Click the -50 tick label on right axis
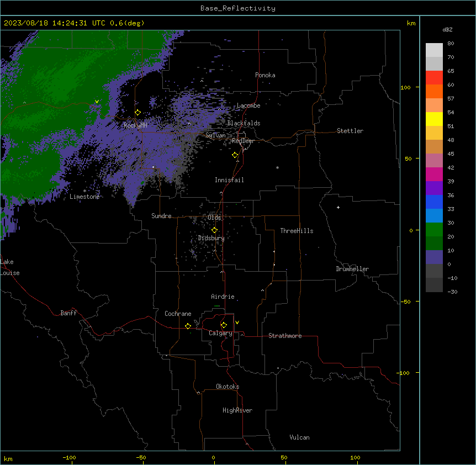 (x=405, y=302)
